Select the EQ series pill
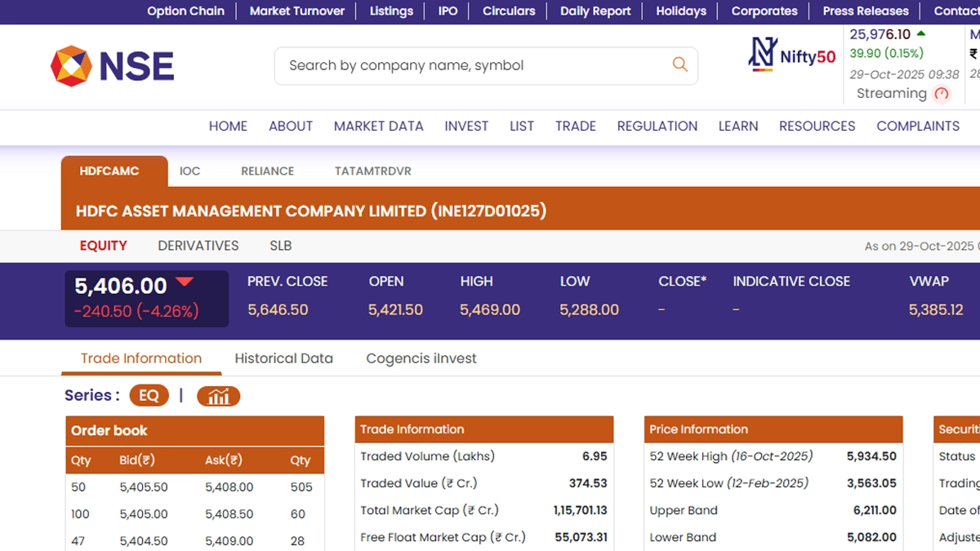 point(149,396)
